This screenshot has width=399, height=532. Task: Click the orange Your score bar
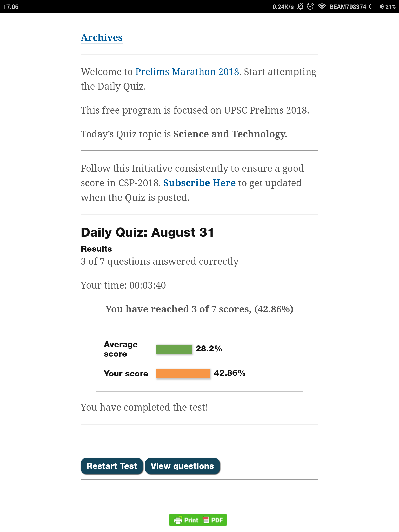(183, 374)
